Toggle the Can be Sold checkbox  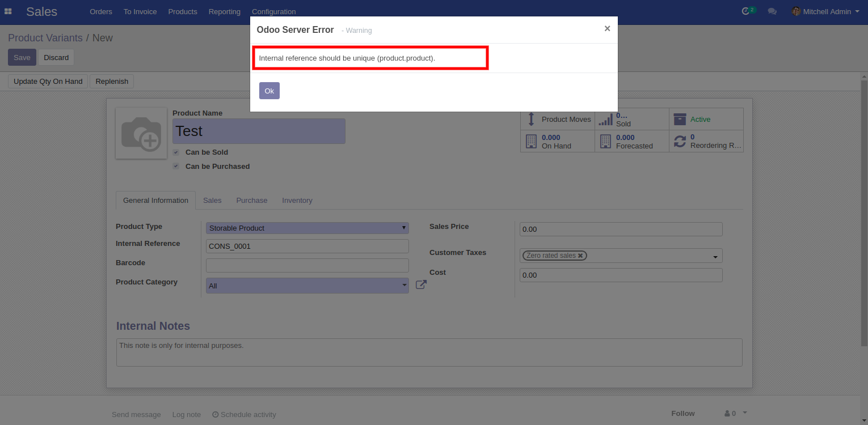[x=176, y=152]
